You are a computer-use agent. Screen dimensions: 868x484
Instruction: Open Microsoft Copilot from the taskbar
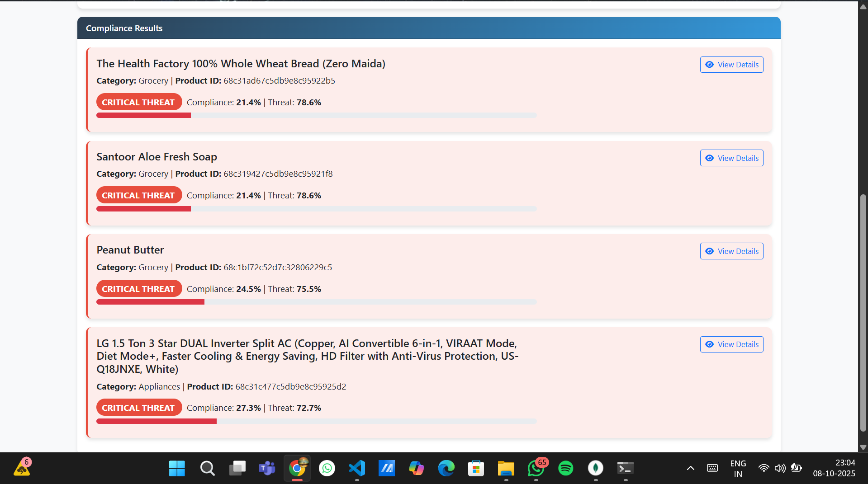point(416,468)
